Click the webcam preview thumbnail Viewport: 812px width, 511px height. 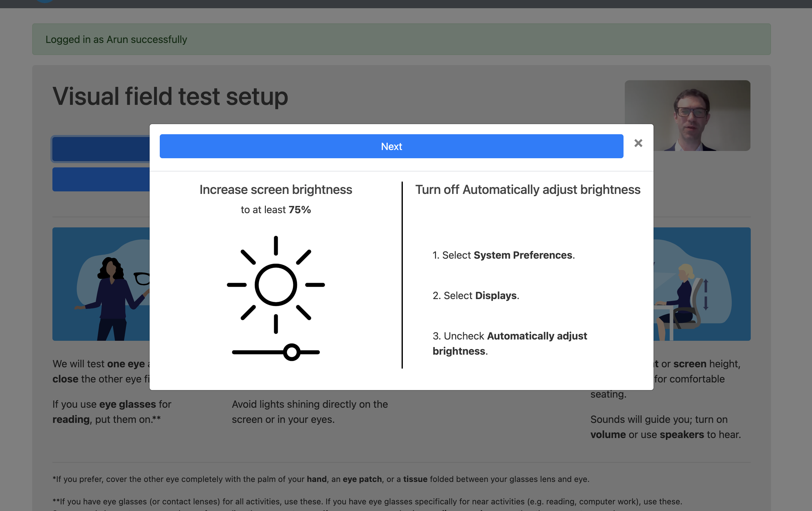687,115
